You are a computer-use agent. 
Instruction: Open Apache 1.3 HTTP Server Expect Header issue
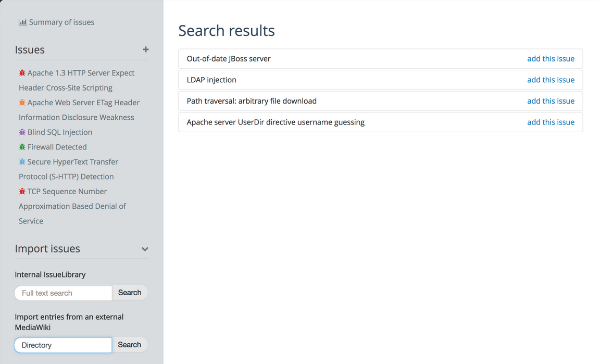coord(77,80)
